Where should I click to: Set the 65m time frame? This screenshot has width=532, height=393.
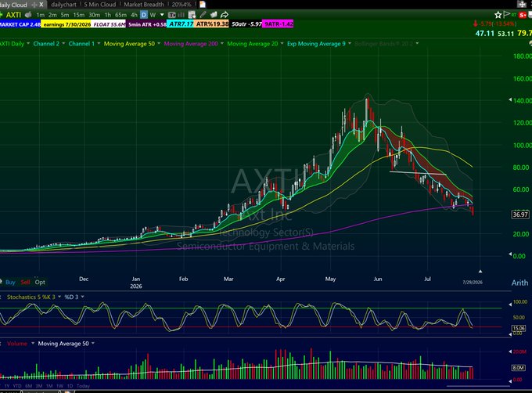pyautogui.click(x=120, y=15)
